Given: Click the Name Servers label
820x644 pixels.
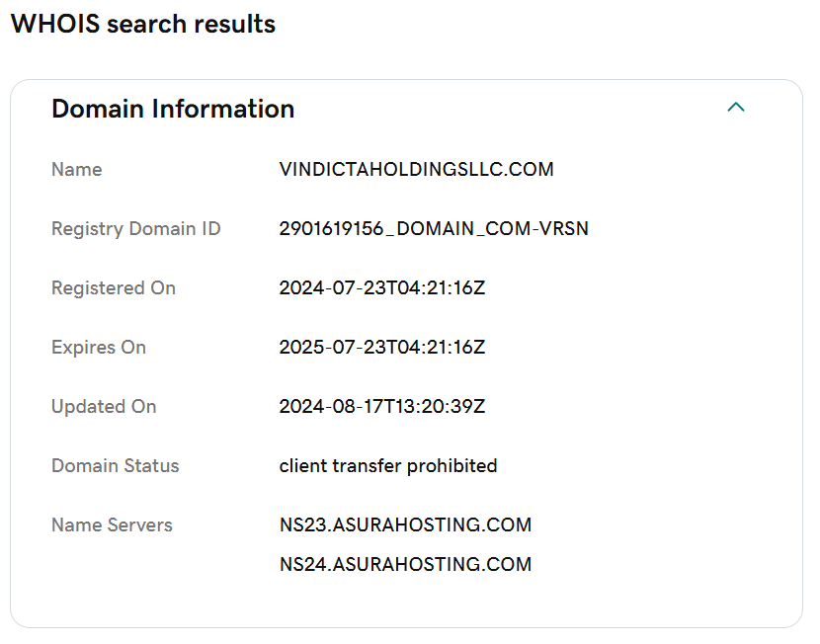Looking at the screenshot, I should point(112,524).
